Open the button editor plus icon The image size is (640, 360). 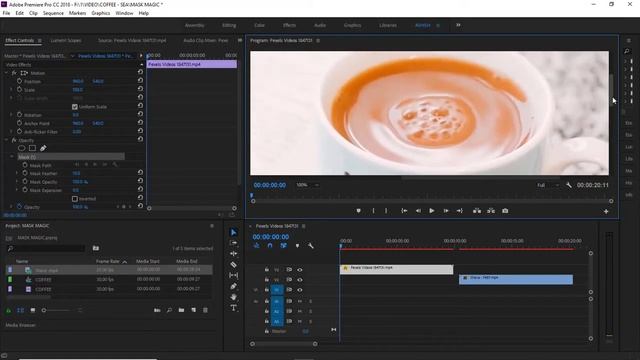click(606, 211)
